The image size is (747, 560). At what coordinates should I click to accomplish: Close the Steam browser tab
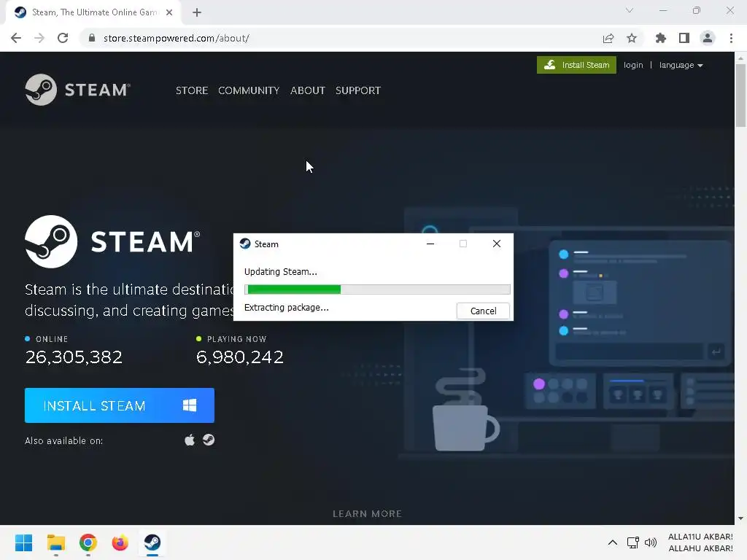point(169,12)
